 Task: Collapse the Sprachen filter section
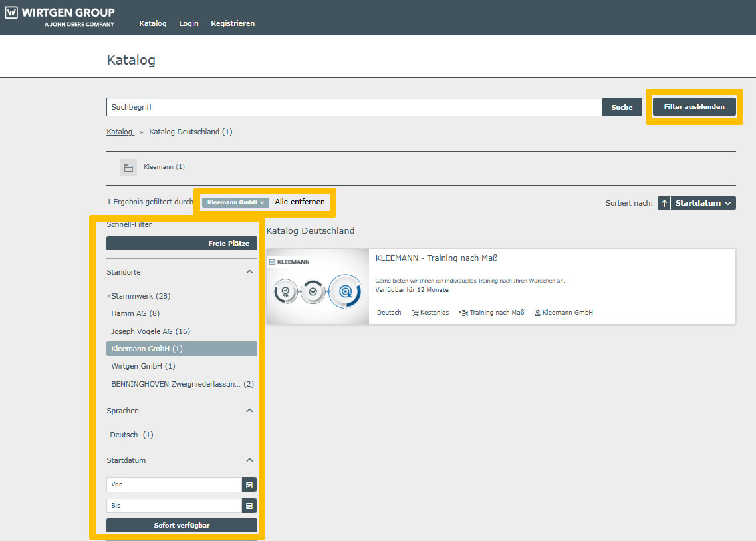(x=249, y=411)
